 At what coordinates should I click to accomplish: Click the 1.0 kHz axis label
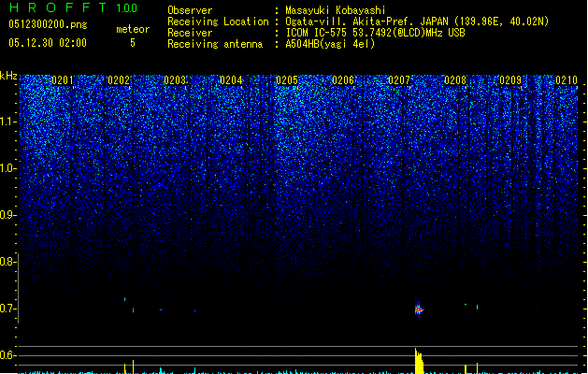click(7, 168)
